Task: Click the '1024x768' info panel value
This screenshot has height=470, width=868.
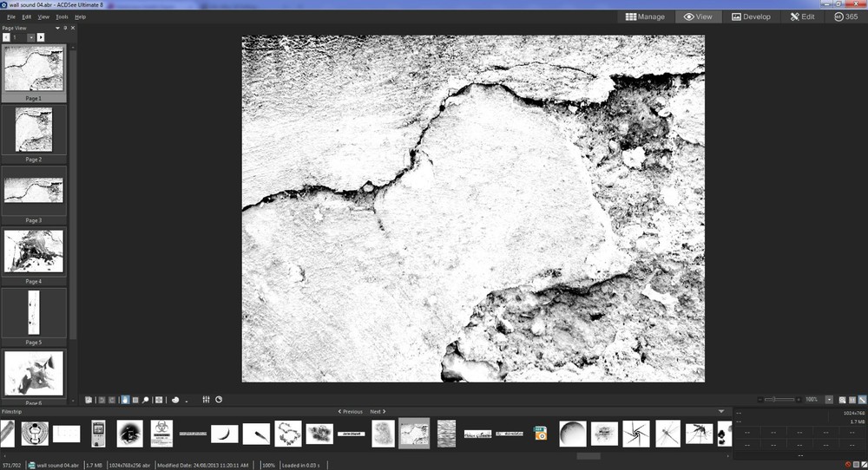Action: click(853, 413)
